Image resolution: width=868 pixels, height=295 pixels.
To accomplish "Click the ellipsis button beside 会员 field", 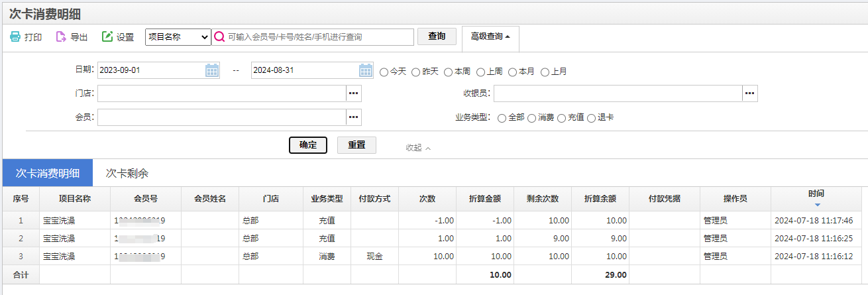I will click(x=354, y=117).
